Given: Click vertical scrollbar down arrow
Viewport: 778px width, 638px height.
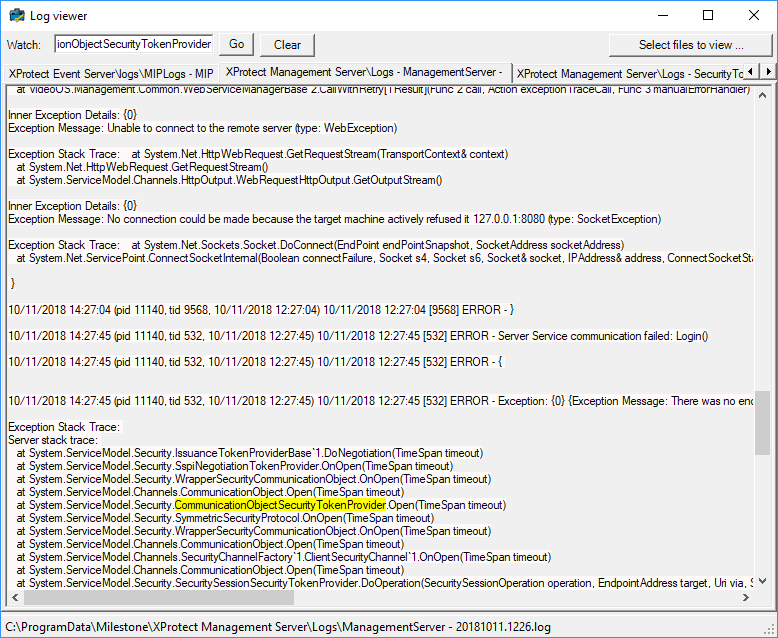Looking at the screenshot, I should click(762, 580).
